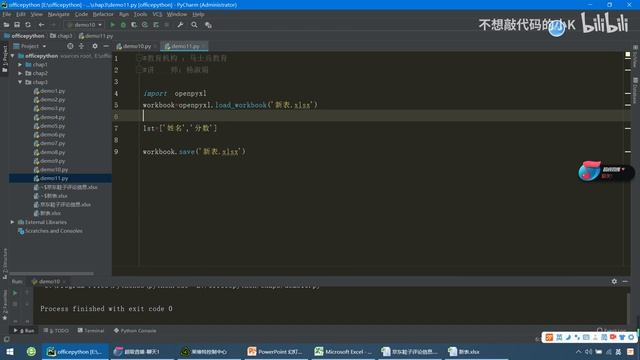Open the VCS menu

tap(157, 14)
